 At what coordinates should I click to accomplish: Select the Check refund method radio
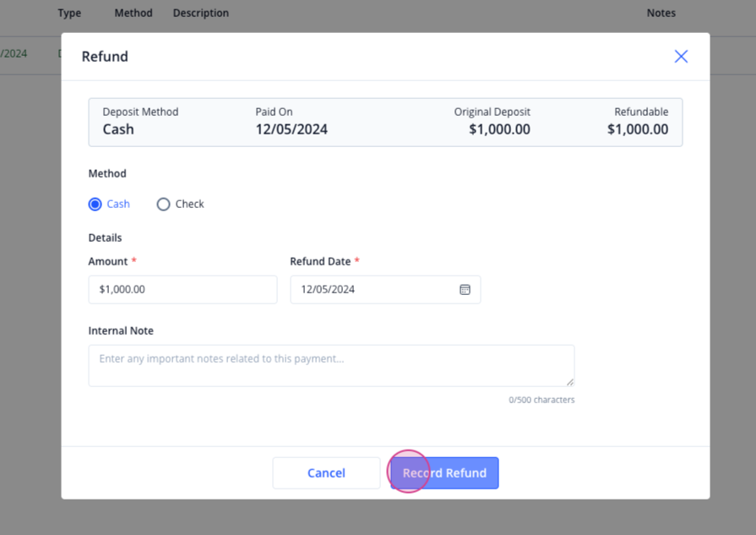[x=163, y=204]
